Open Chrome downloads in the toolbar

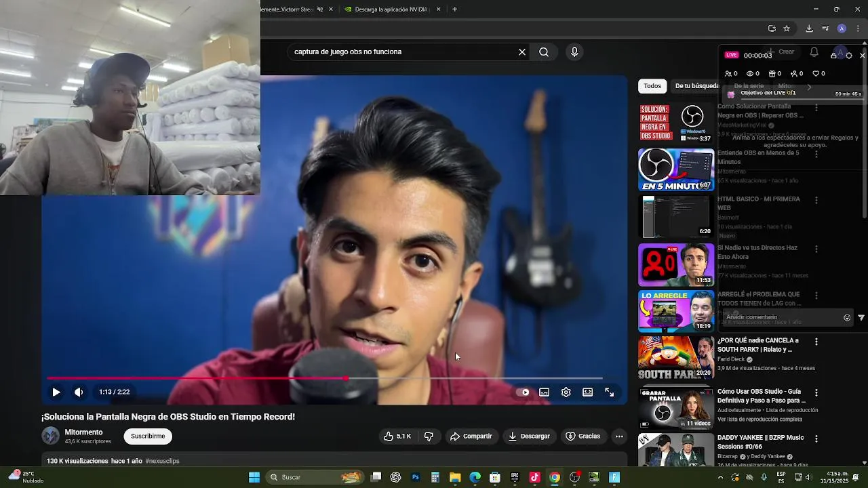(809, 28)
